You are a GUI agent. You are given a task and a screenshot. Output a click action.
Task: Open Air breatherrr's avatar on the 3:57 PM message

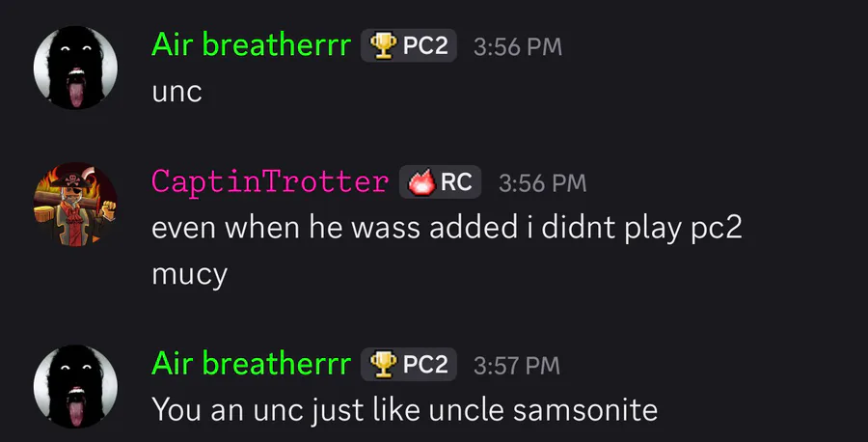pos(75,387)
